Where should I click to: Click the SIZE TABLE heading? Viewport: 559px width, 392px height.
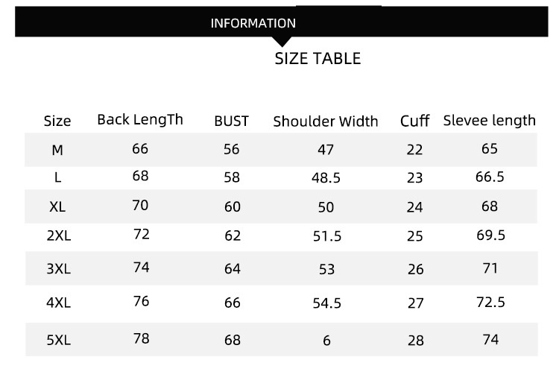[318, 59]
